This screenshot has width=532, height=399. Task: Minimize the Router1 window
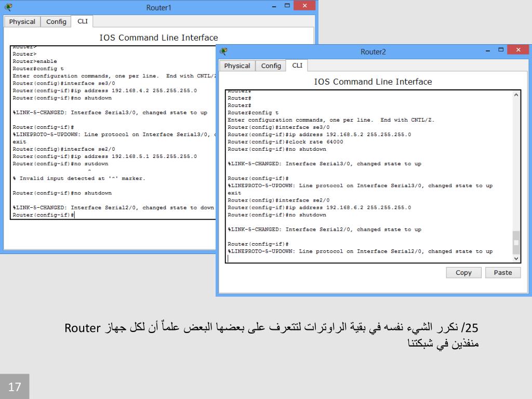click(x=274, y=6)
